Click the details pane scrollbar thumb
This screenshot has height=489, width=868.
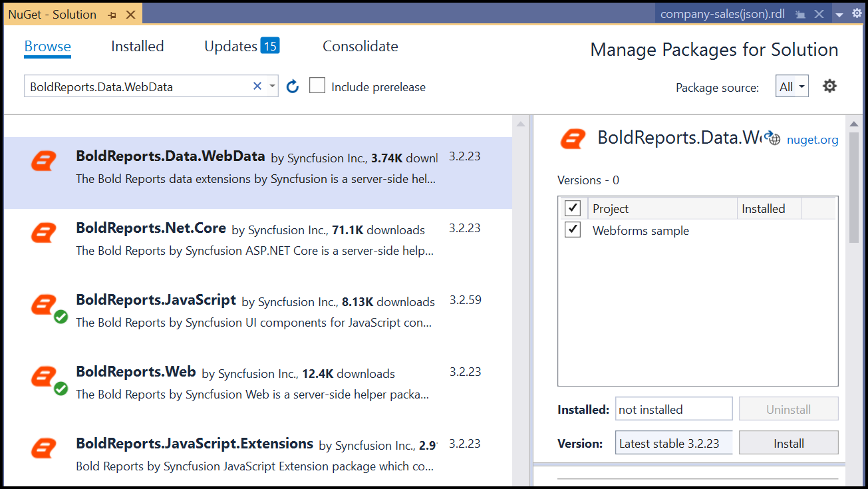click(854, 186)
